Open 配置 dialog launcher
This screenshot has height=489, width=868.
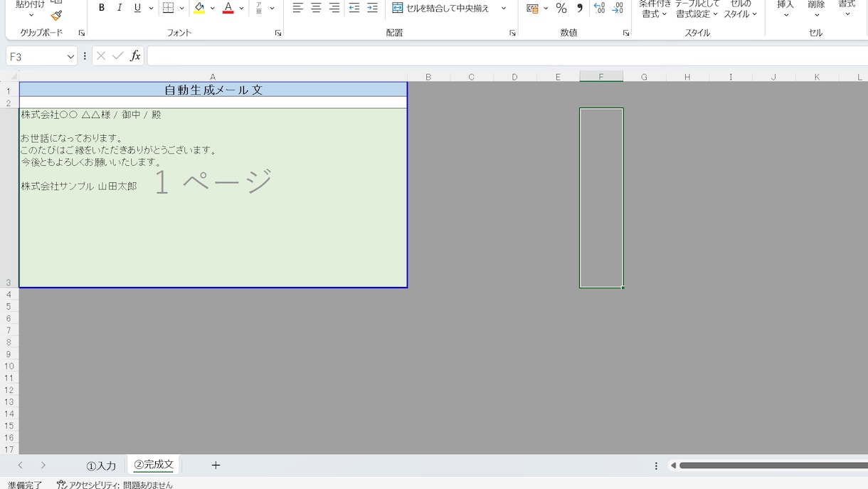pyautogui.click(x=512, y=33)
